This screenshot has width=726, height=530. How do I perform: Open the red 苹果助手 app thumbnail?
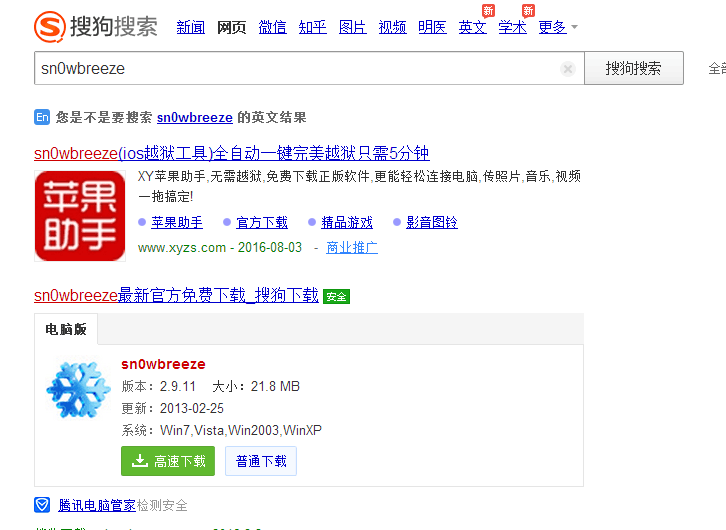80,216
